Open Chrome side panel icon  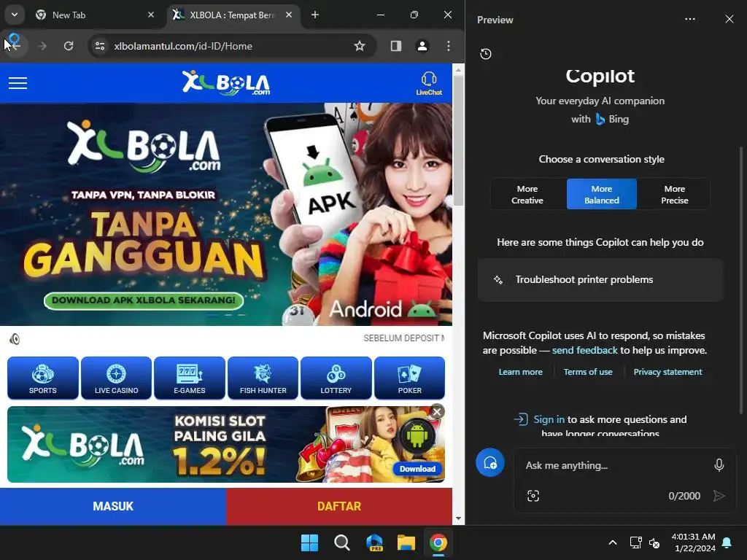click(396, 46)
